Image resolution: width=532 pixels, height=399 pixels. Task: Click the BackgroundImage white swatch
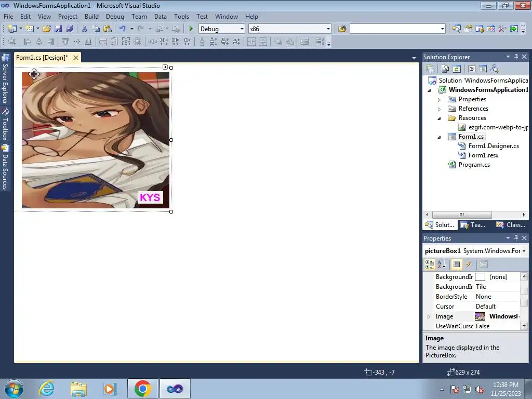click(x=480, y=277)
